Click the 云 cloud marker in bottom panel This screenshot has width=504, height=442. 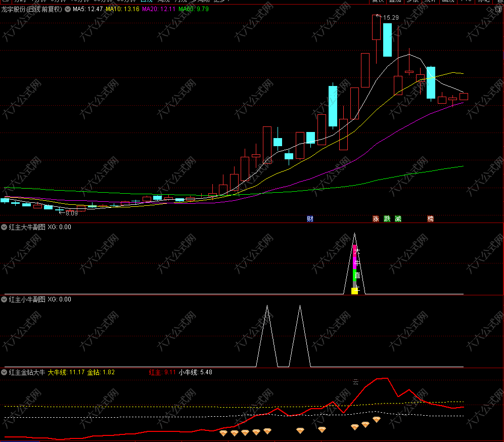click(x=355, y=382)
